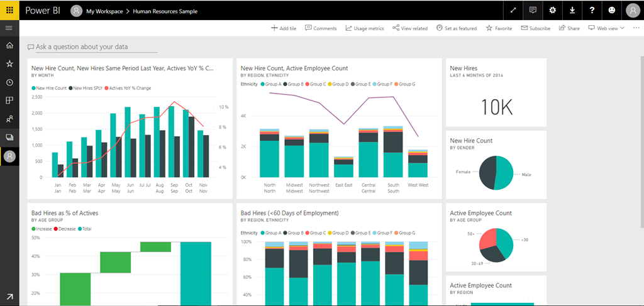Open the settings gear icon
The image size is (644, 306).
tap(553, 10)
